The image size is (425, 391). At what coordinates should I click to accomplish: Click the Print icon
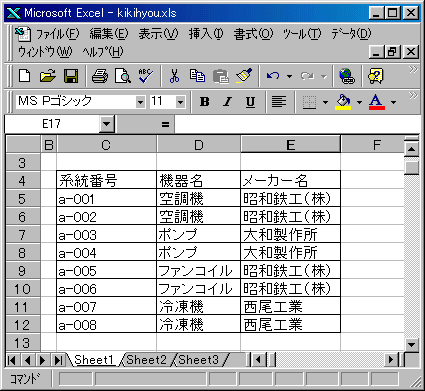(100, 76)
